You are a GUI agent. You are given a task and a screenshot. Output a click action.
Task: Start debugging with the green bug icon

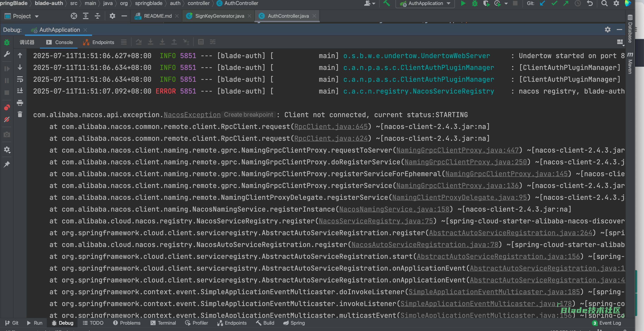(x=475, y=3)
